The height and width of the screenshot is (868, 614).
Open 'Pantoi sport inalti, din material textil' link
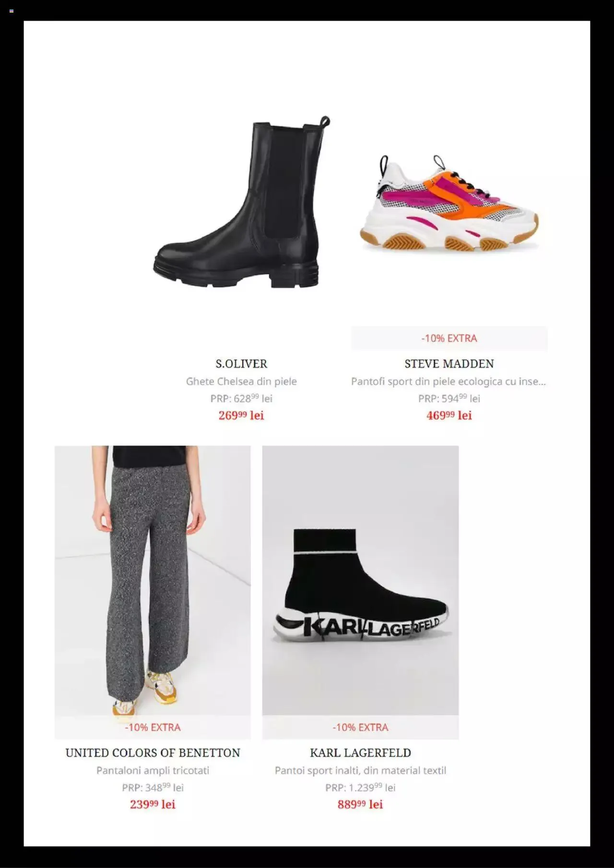point(360,771)
